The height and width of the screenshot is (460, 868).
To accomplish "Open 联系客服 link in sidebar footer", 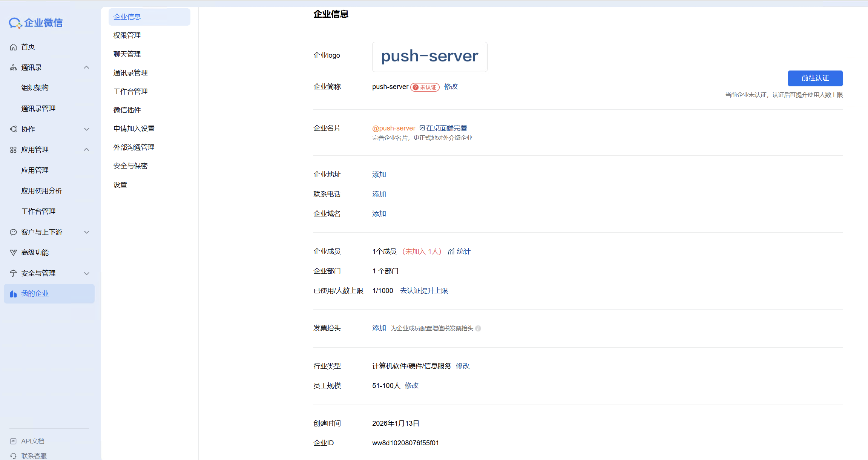I will click(x=34, y=456).
